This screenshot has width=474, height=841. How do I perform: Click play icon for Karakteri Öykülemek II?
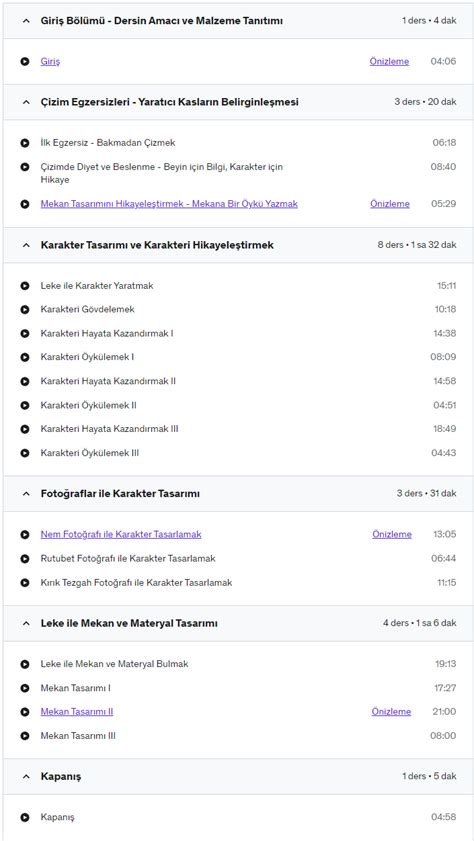point(25,405)
